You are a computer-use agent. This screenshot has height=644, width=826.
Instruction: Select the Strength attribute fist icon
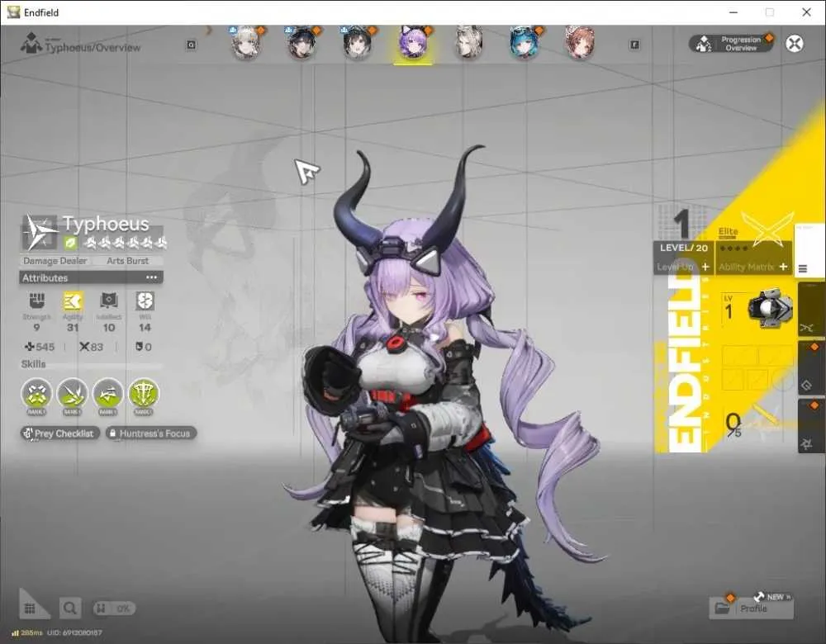(36, 301)
